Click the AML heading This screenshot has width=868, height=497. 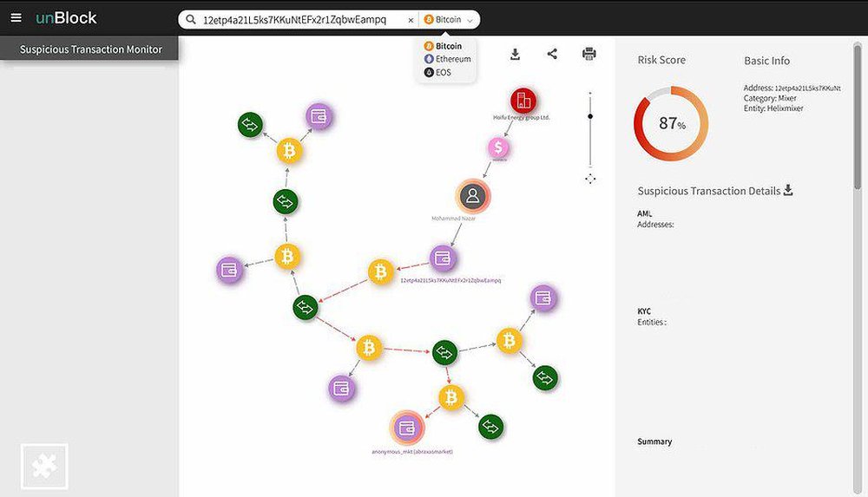coord(644,213)
